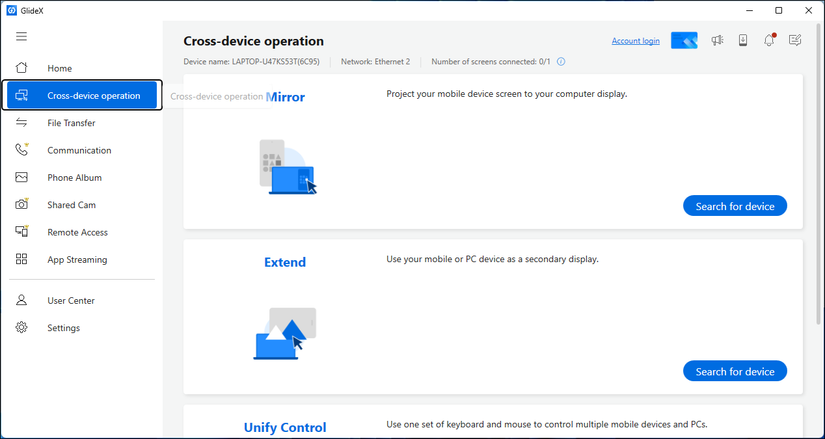The image size is (825, 439).
Task: Maximize the GlideX window
Action: click(779, 11)
